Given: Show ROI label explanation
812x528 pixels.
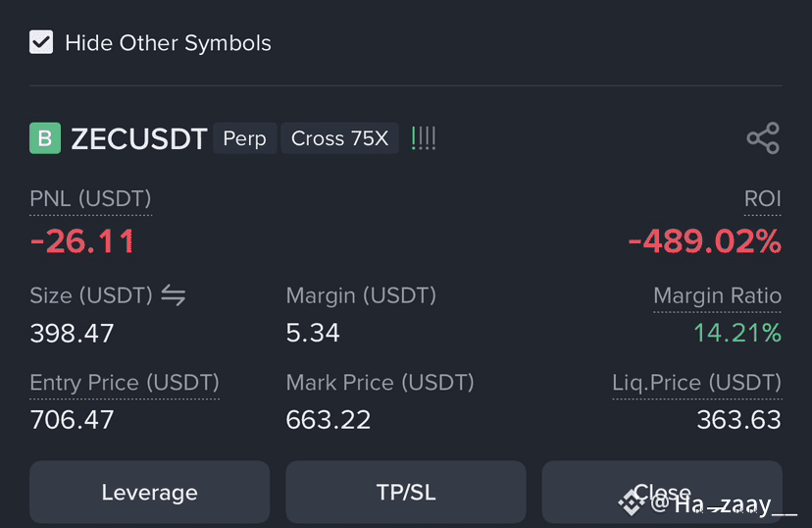Looking at the screenshot, I should 762,199.
